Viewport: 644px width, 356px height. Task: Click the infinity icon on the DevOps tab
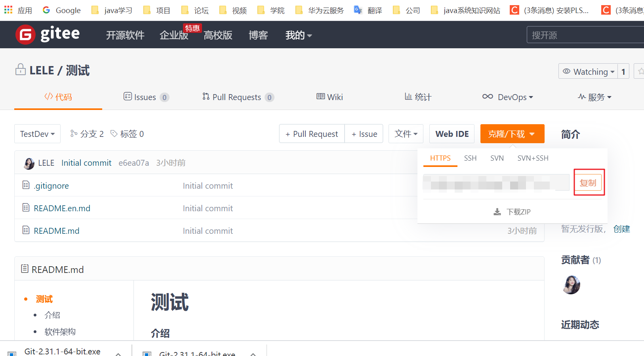[487, 97]
